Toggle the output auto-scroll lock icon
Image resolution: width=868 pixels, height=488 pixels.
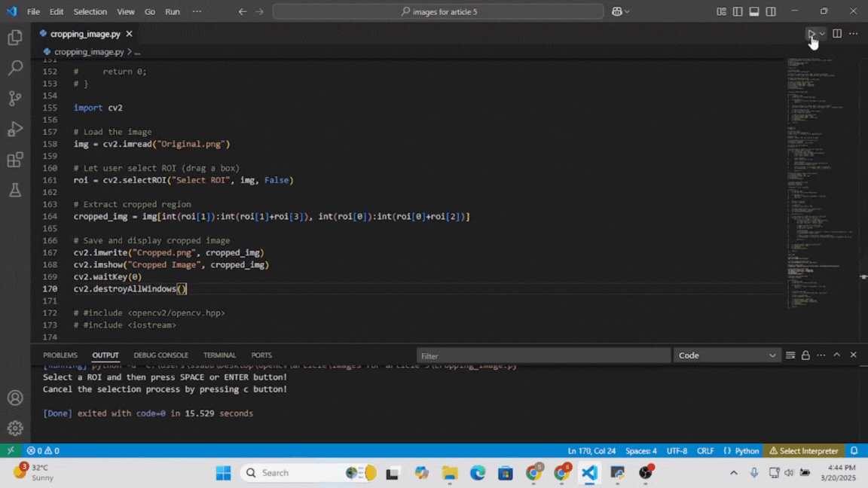click(x=805, y=355)
